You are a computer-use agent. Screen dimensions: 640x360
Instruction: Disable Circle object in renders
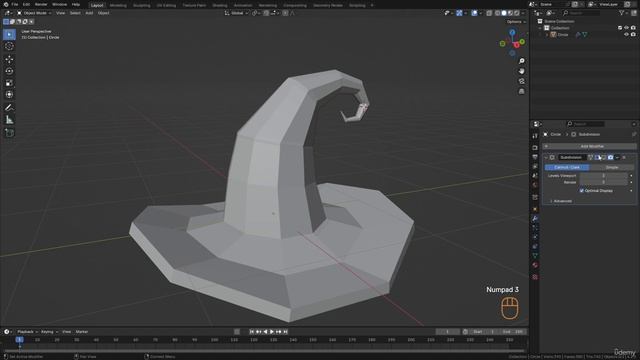click(x=633, y=35)
